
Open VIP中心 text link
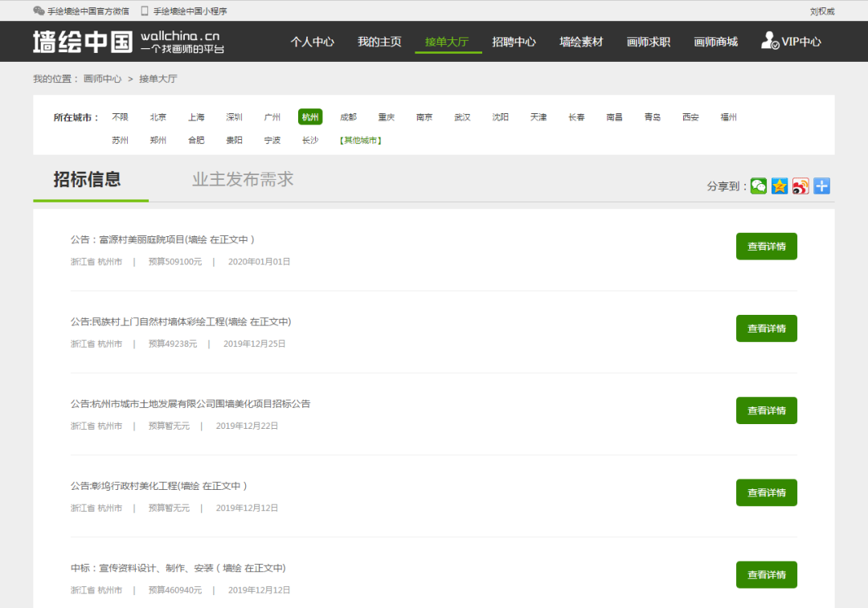tap(801, 42)
